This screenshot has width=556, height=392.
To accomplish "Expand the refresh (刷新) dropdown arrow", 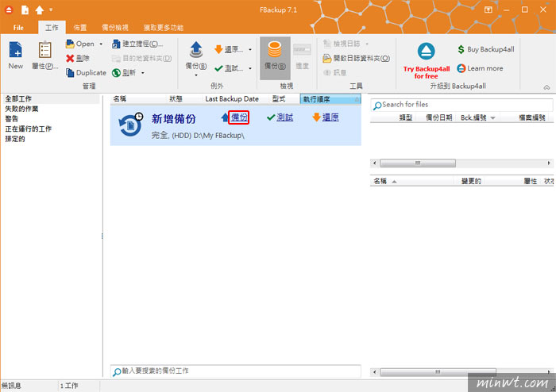I will [x=143, y=72].
